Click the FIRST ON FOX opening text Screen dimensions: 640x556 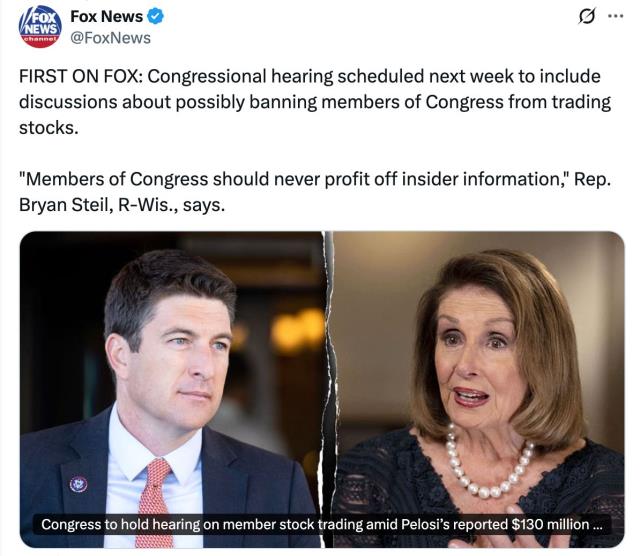pos(80,76)
